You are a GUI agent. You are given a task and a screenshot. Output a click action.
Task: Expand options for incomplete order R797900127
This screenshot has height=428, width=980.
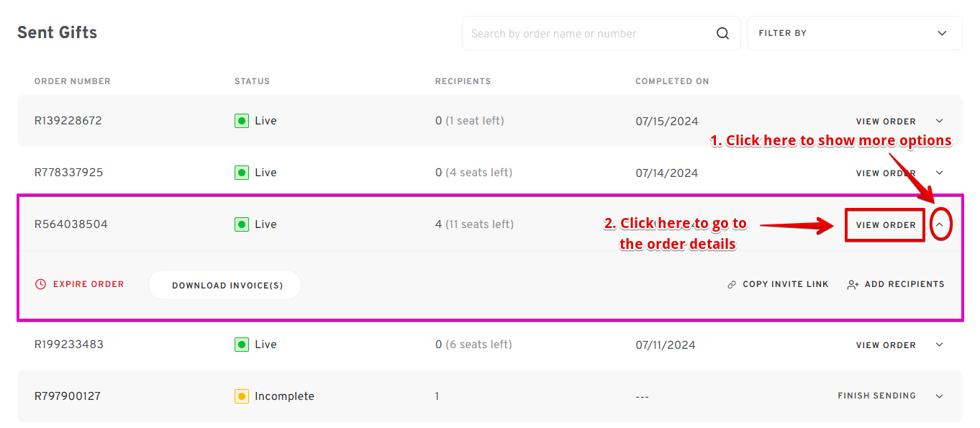coord(939,396)
